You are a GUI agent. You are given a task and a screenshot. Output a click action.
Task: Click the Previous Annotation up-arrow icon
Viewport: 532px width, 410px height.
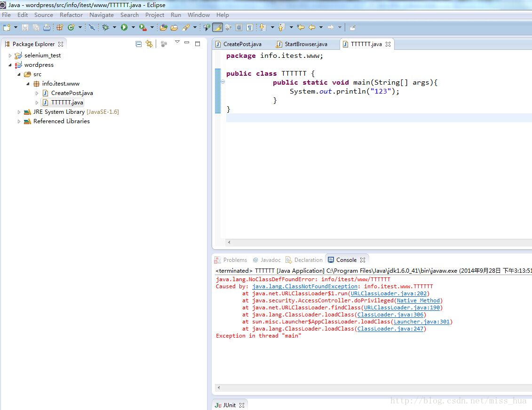[x=281, y=27]
